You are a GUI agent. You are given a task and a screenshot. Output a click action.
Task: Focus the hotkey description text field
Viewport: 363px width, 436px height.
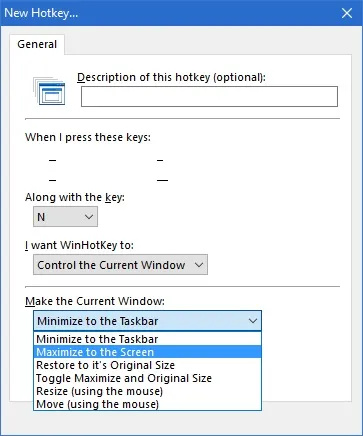click(209, 97)
